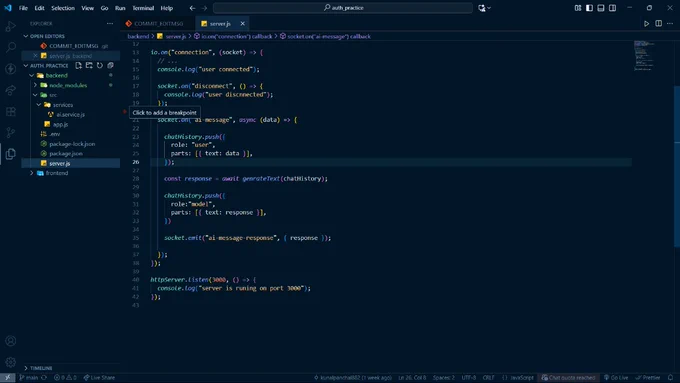680x383 pixels.
Task: Toggle the primary side bar visibility
Action: (589, 8)
